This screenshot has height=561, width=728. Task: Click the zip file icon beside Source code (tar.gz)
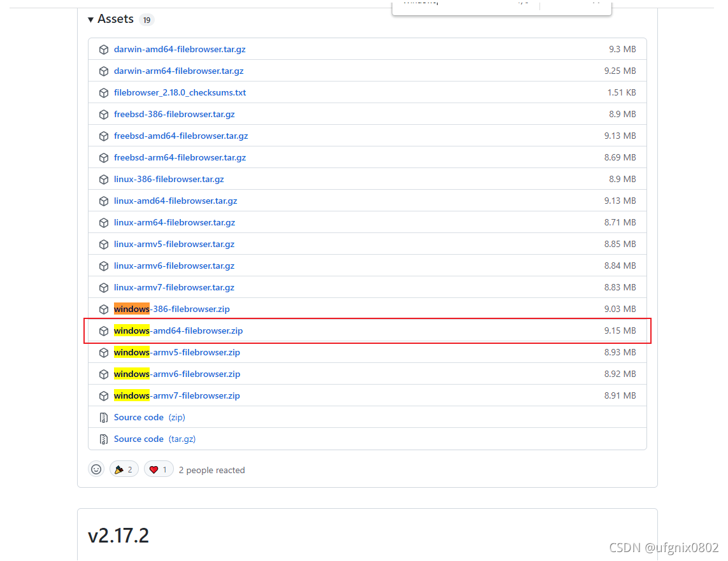[104, 439]
